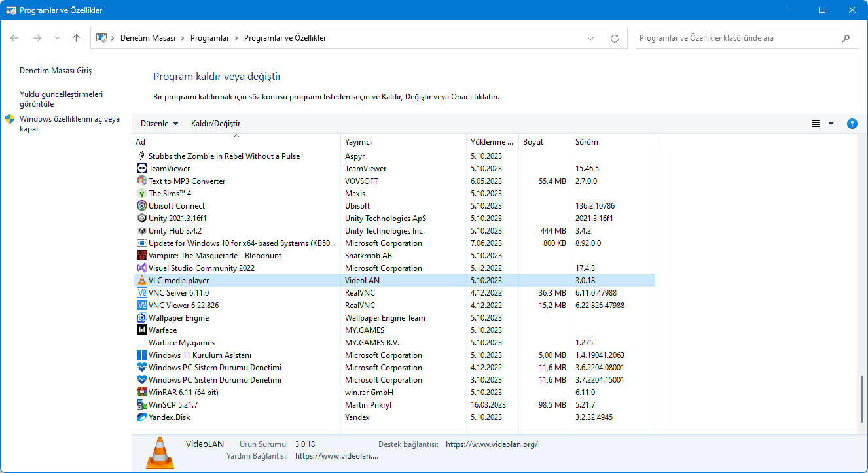The height and width of the screenshot is (473, 868).
Task: Go up one level with the up arrow
Action: [76, 38]
